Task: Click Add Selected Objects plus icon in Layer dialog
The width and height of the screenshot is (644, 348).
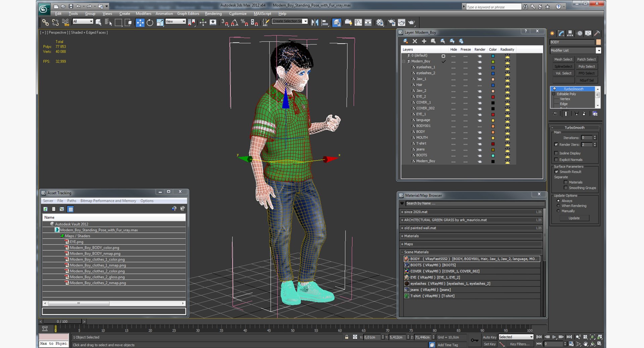Action: tap(424, 41)
